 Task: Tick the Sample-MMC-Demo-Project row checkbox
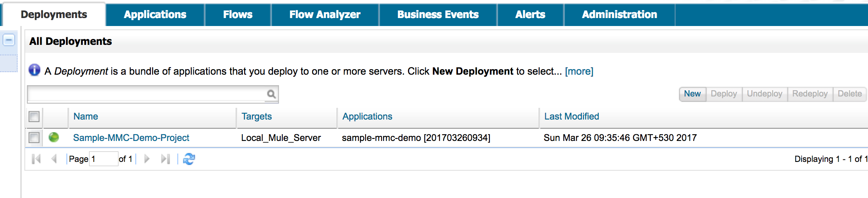point(34,138)
